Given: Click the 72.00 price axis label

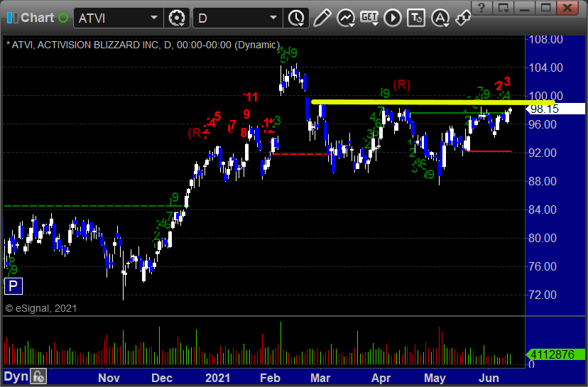Looking at the screenshot, I should [x=543, y=295].
